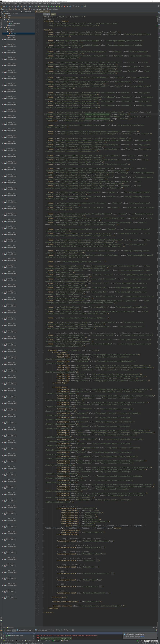Open the Application Servers tool window
Screen dimensions: 160x644
click(44, 641)
